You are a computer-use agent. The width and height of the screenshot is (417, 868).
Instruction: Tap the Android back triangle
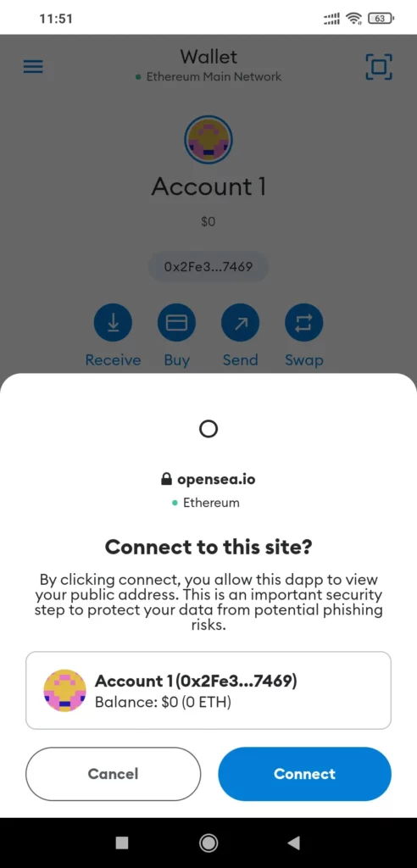click(x=294, y=843)
